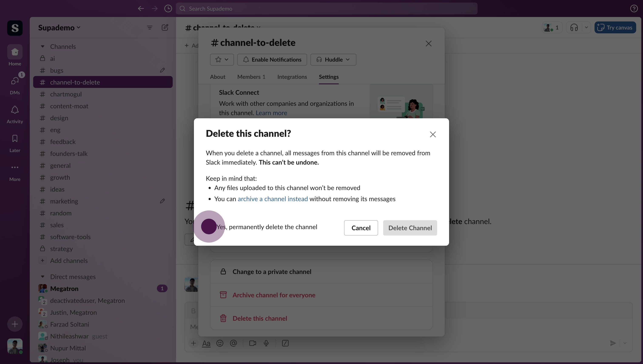
Task: Open the chartmogul channel
Action: point(103,94)
